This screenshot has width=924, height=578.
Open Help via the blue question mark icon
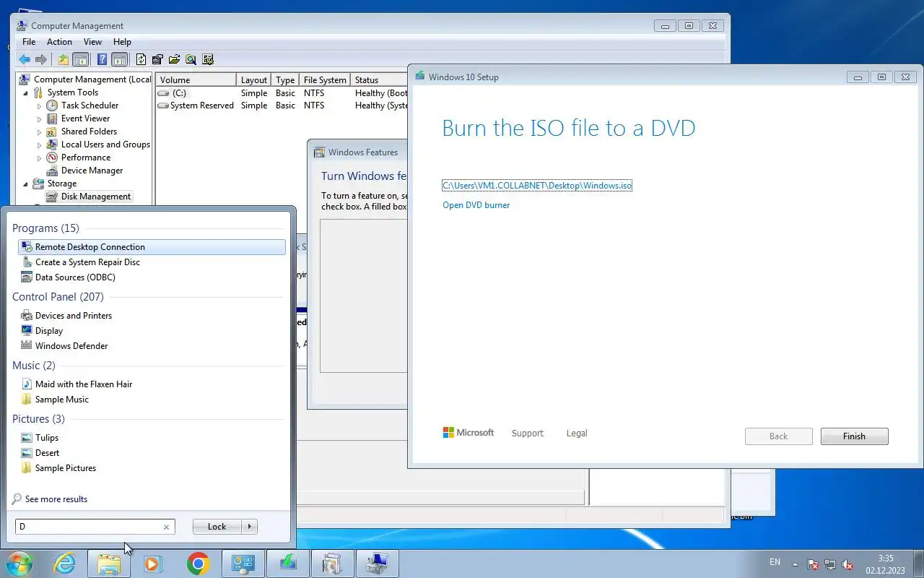tap(102, 59)
